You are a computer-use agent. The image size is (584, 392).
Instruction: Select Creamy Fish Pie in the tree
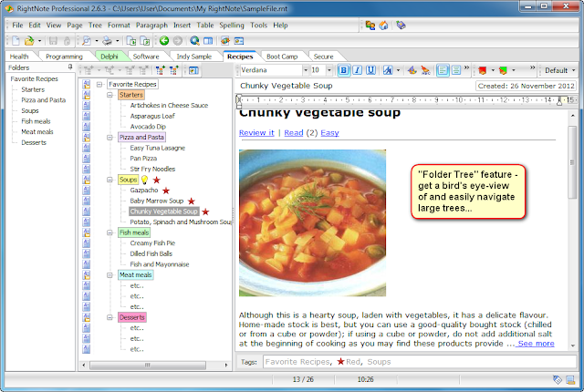152,243
